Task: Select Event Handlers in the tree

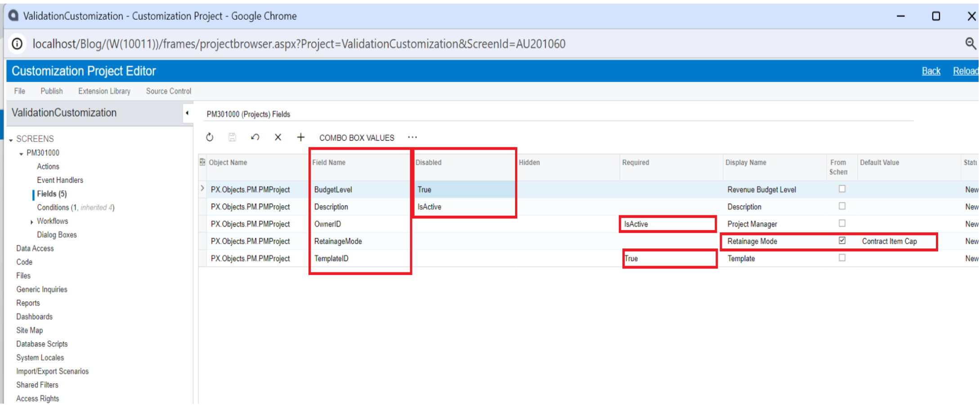Action: (x=60, y=180)
